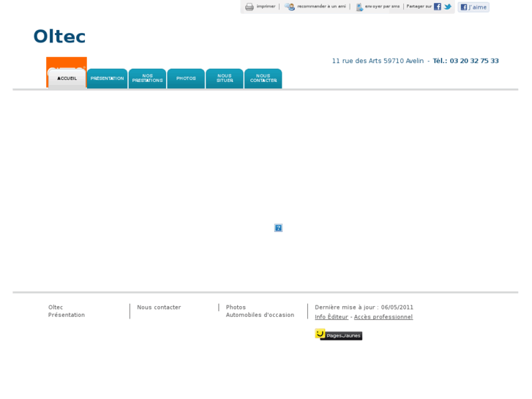Share on Twitter via the bird icon
Screen dimensions: 532x399
[x=448, y=7]
